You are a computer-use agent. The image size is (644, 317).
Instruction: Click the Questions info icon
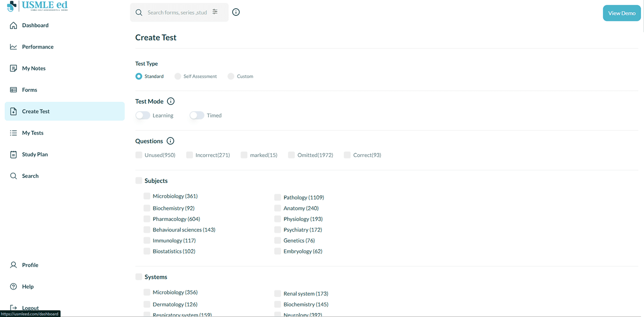tap(170, 141)
